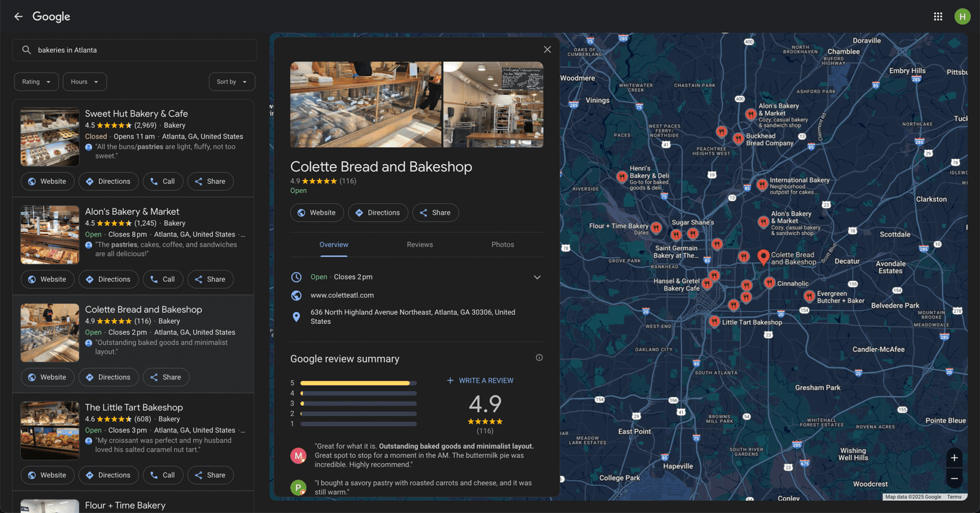980x513 pixels.
Task: Open the Hours filter dropdown
Action: (85, 82)
